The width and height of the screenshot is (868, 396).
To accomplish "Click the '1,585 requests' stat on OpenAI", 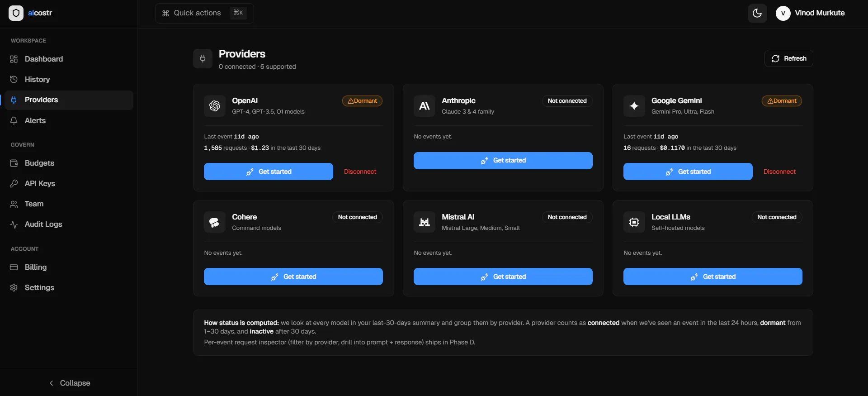I will coord(225,148).
